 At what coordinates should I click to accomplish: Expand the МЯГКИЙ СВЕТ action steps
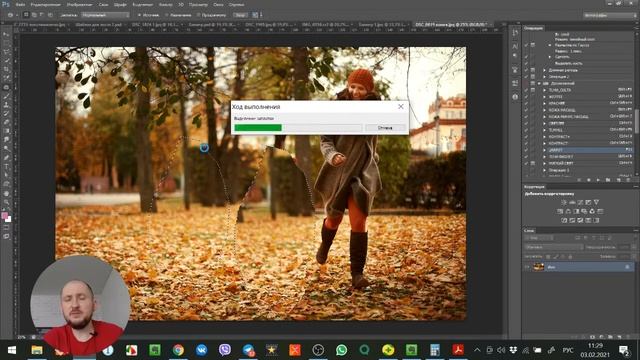(x=544, y=163)
